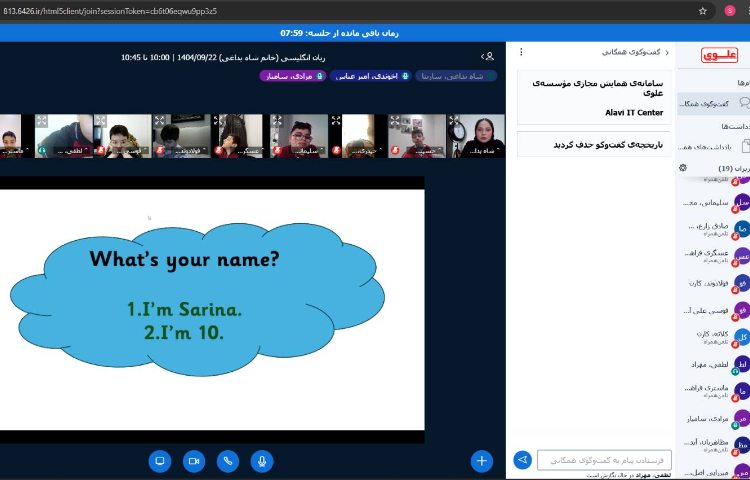Open the browser profile avatar
Image resolution: width=750 pixels, height=480 pixels.
(730, 11)
